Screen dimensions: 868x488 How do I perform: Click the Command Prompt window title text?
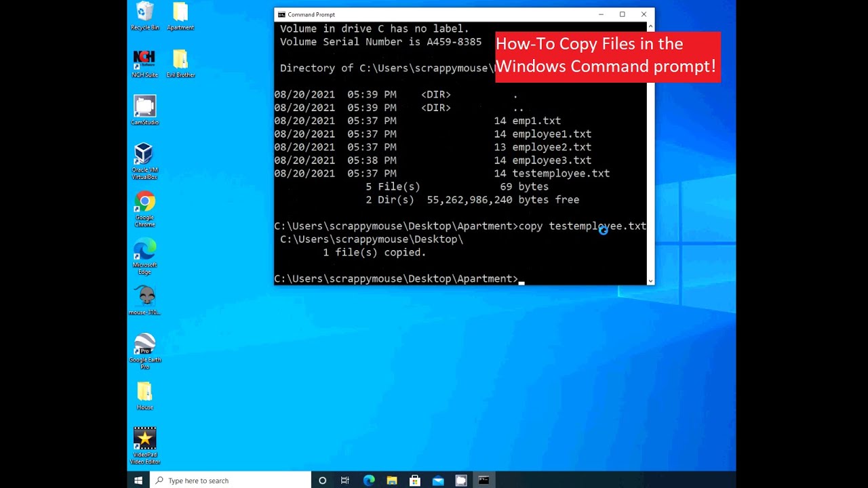click(311, 14)
